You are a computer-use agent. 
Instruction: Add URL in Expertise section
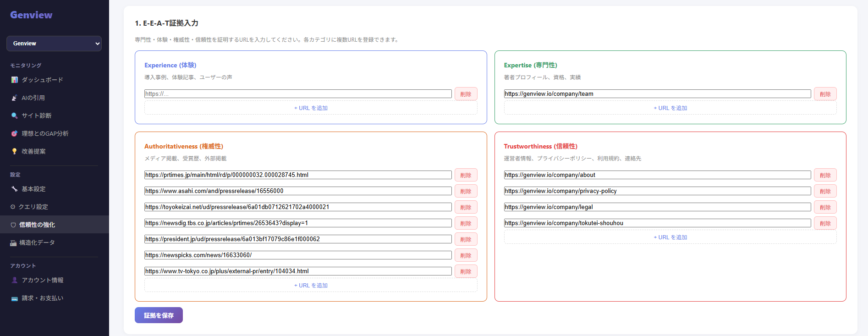click(x=670, y=108)
